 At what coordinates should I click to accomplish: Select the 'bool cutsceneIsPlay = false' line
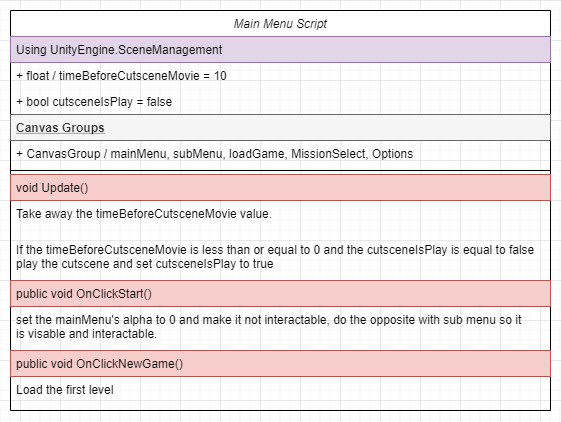94,102
